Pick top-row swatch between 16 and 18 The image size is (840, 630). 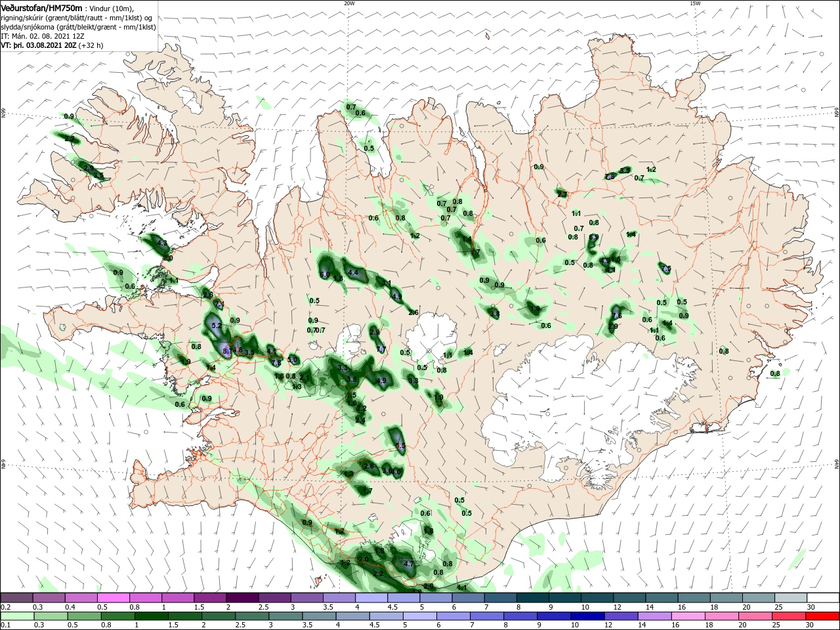coord(694,598)
